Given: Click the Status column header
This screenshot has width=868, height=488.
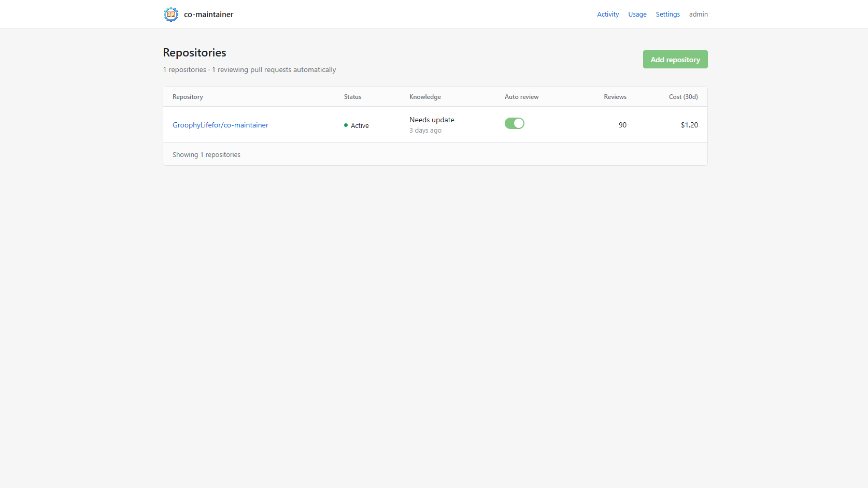Looking at the screenshot, I should point(352,97).
